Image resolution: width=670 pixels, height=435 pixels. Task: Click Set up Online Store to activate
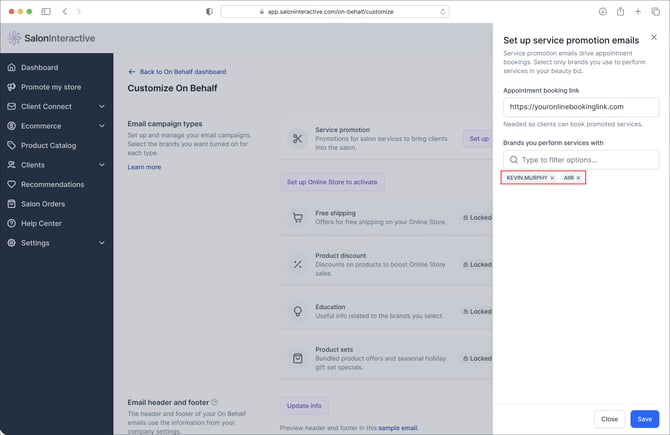332,182
